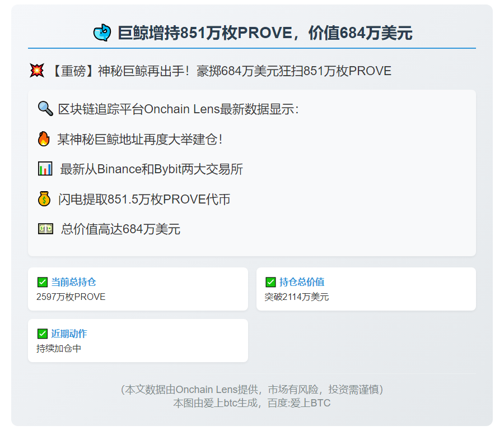Select the 持仓总价值 card heading

point(302,282)
